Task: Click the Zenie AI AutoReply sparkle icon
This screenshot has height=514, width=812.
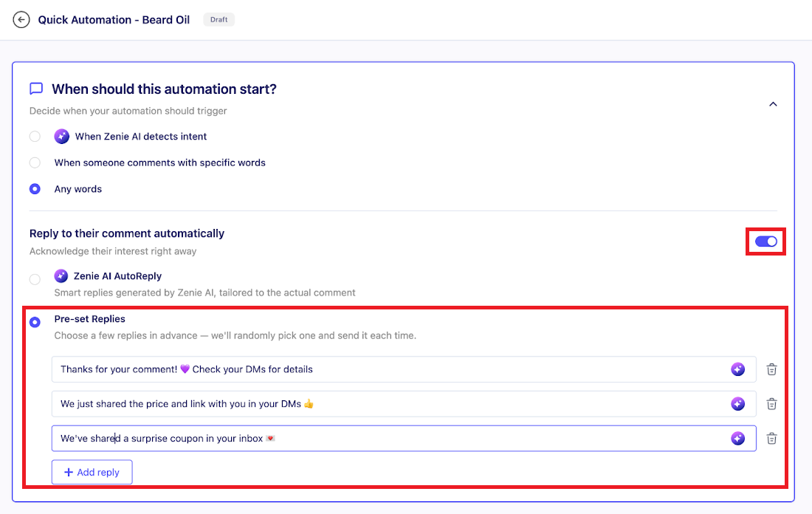Action: point(62,276)
